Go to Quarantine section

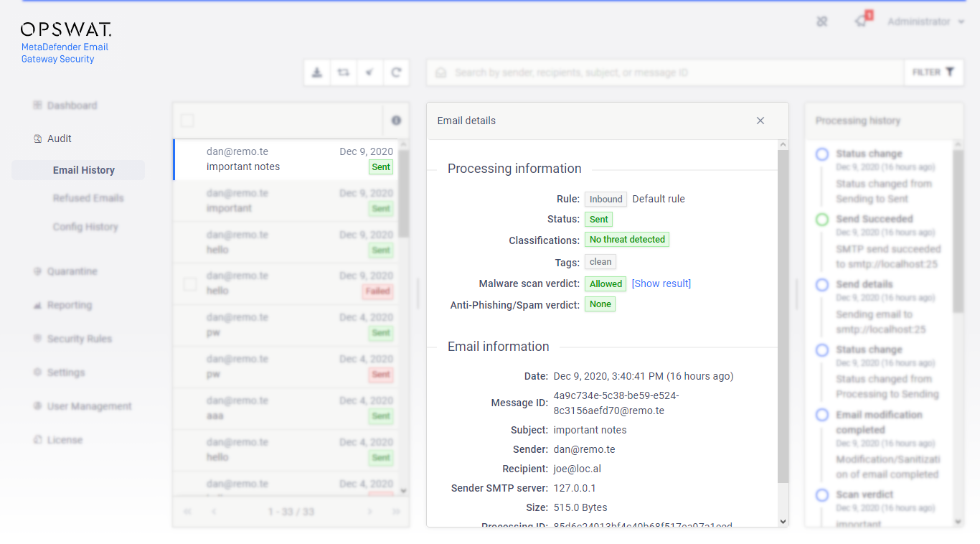point(72,271)
